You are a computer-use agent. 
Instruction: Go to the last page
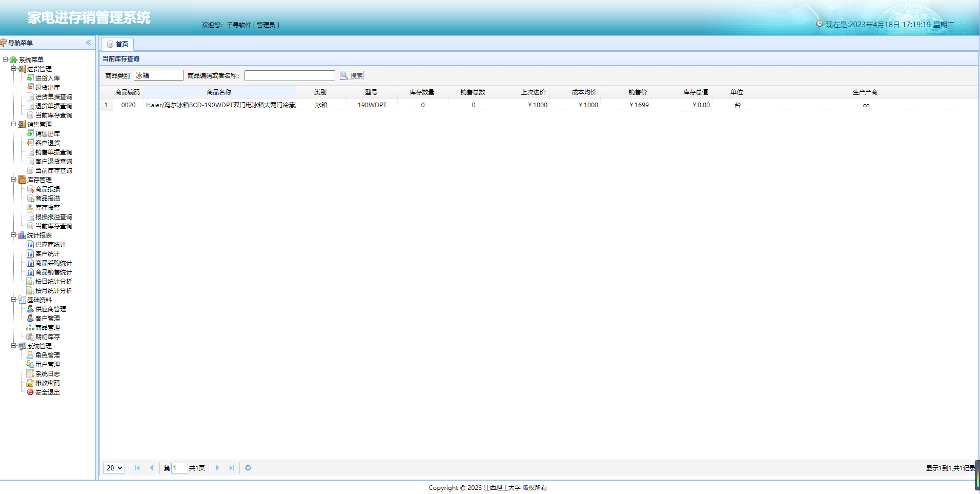tap(232, 468)
